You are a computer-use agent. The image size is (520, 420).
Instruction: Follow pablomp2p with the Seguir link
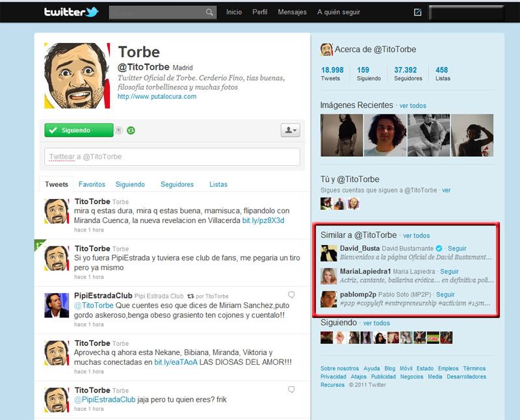point(445,295)
